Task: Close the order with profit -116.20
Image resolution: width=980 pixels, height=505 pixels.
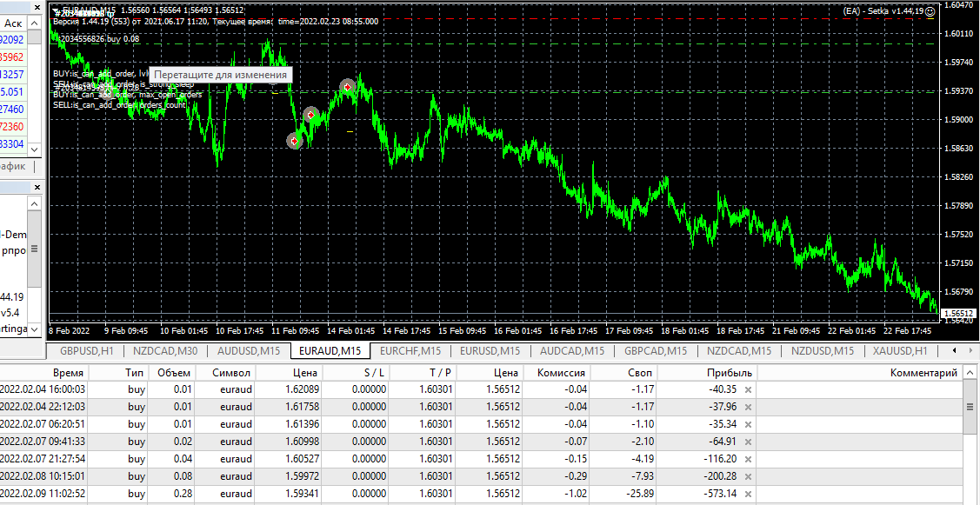Action: pos(748,459)
